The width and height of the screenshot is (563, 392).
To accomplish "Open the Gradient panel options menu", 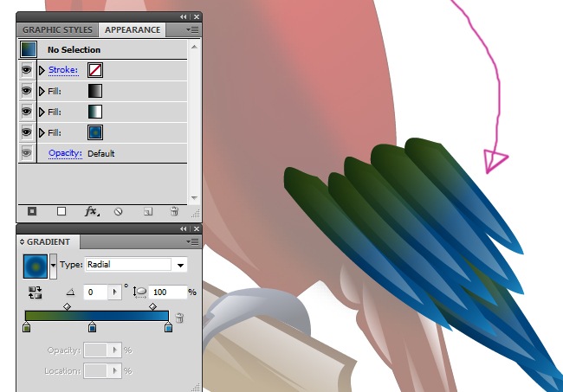I will point(192,241).
